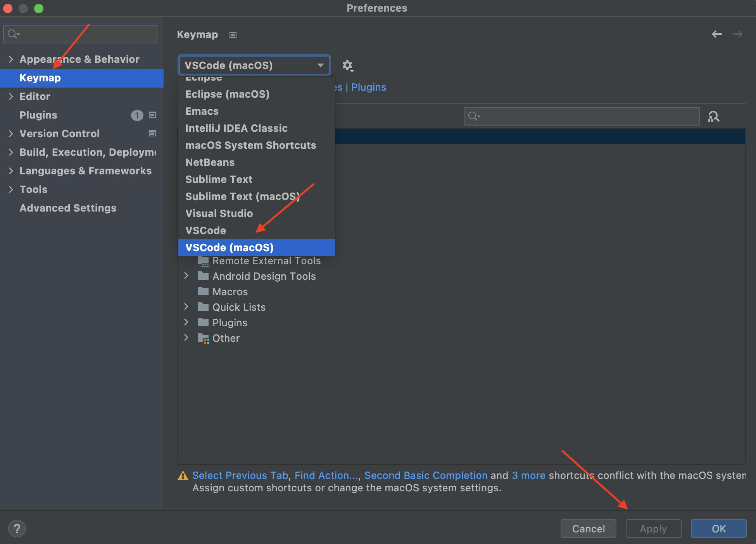This screenshot has width=756, height=544.
Task: Select macOS System Shortcuts keymap
Action: pos(257,145)
